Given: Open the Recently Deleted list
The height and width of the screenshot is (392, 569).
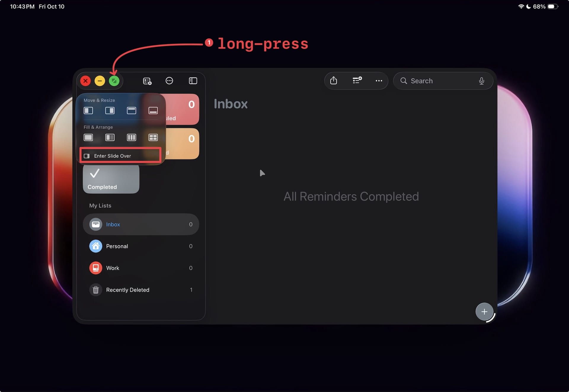Looking at the screenshot, I should point(127,290).
